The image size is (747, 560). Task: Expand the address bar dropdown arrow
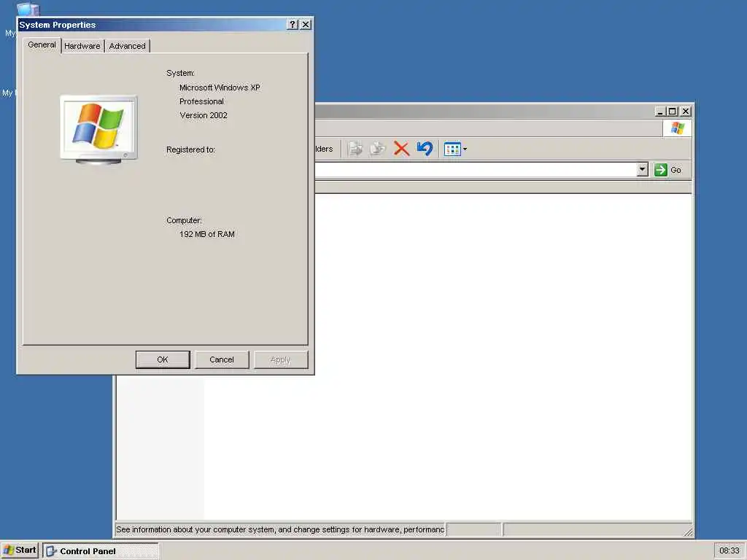[x=642, y=169]
